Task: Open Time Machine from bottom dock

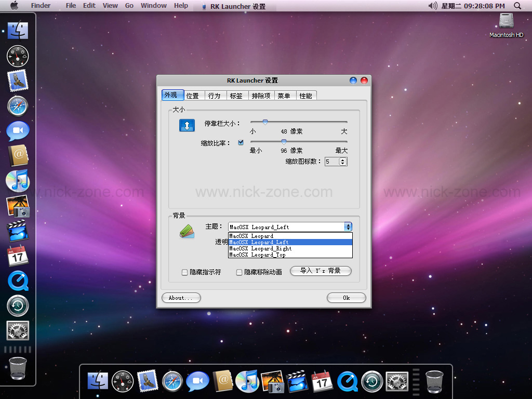Action: [x=372, y=382]
